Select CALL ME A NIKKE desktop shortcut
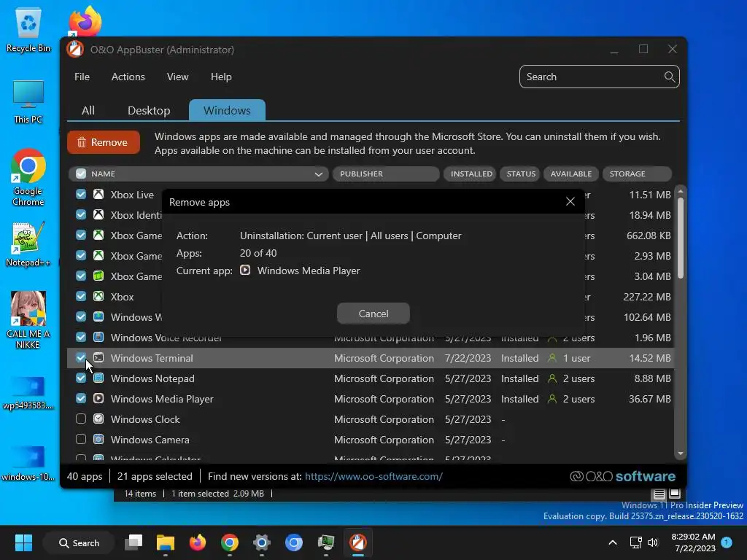This screenshot has height=560, width=747. [x=28, y=320]
